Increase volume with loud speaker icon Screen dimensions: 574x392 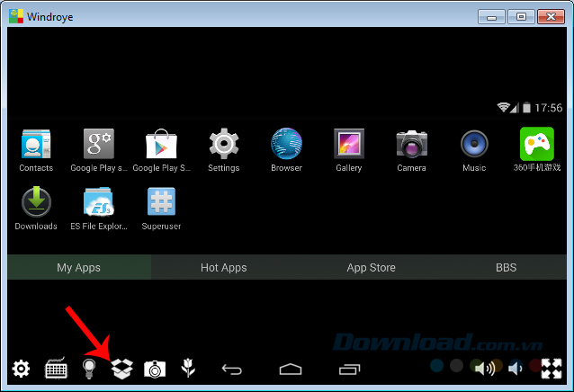click(485, 368)
